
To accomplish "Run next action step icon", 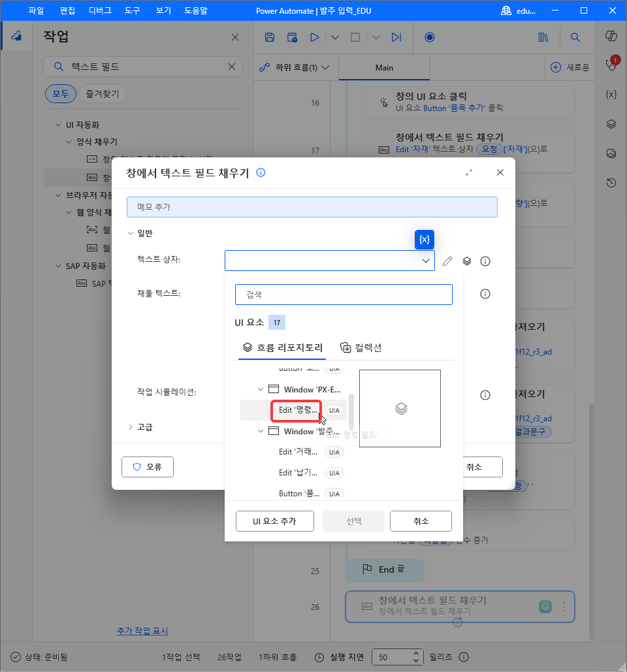I will click(x=396, y=37).
